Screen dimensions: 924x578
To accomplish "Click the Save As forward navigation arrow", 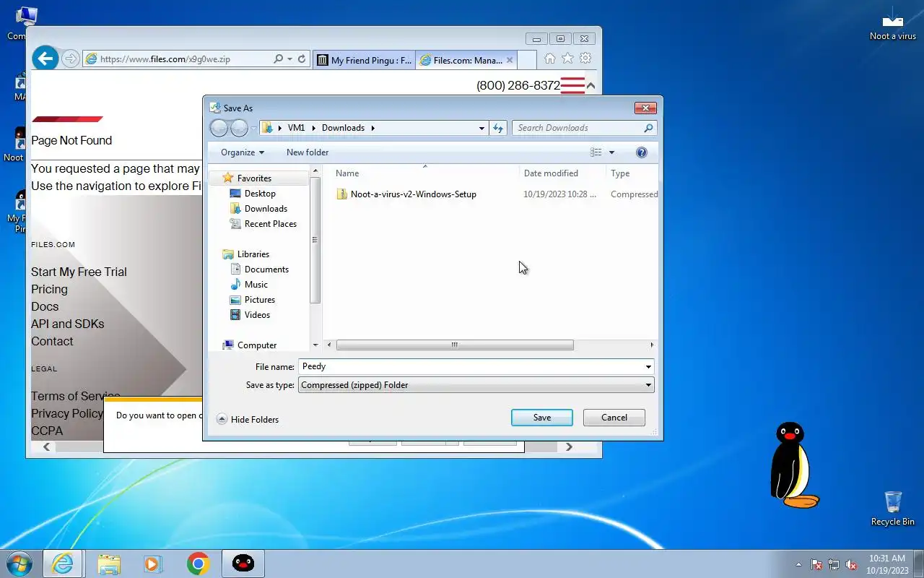I will pyautogui.click(x=239, y=128).
